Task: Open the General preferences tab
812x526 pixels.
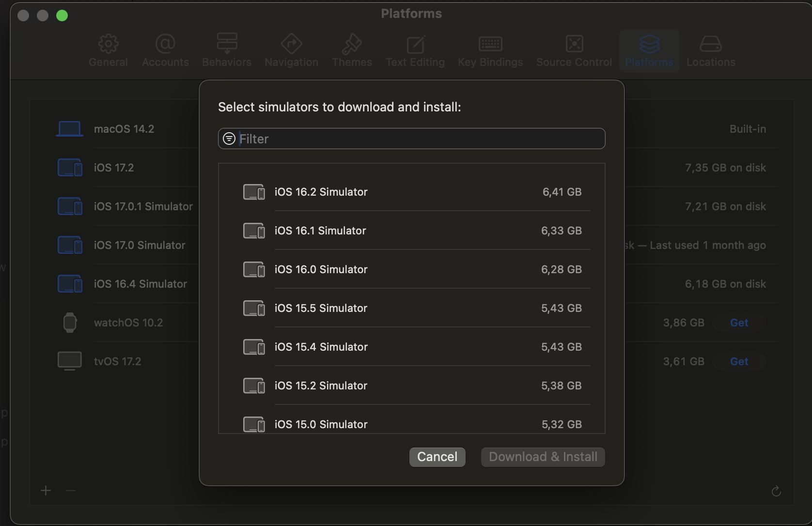Action: coord(108,51)
